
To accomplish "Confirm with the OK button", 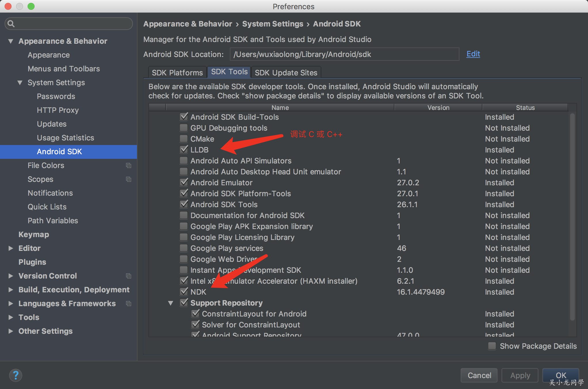I will pyautogui.click(x=561, y=375).
